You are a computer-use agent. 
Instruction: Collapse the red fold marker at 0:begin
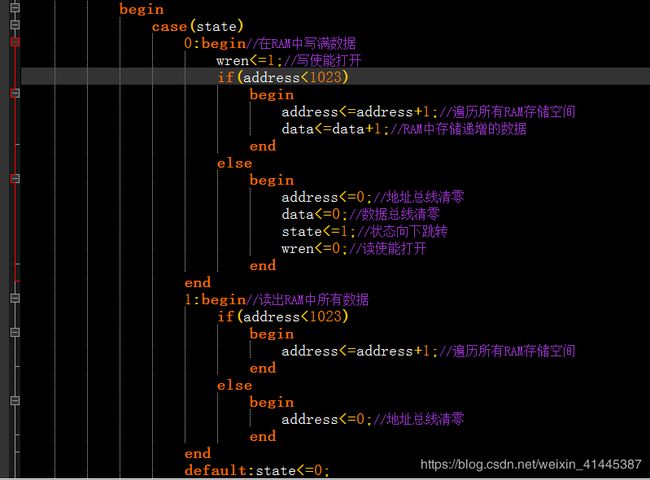point(15,42)
